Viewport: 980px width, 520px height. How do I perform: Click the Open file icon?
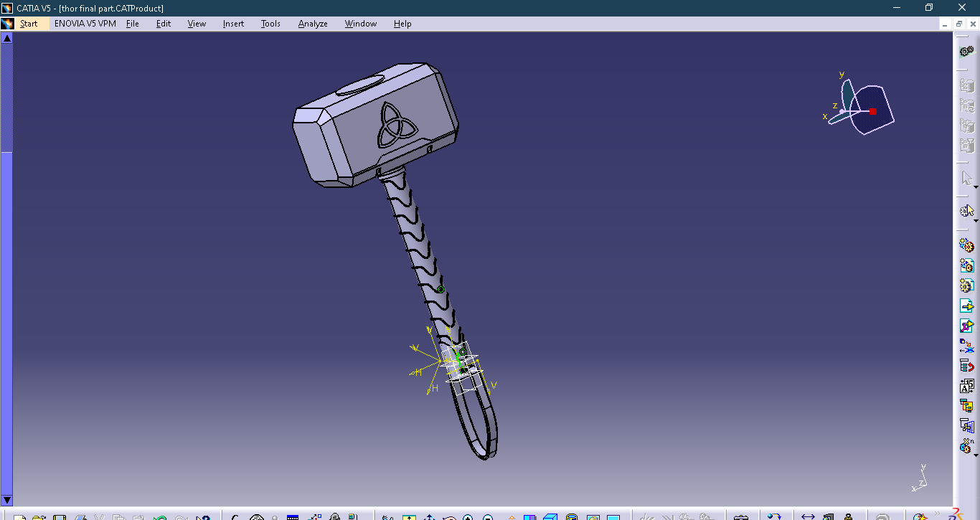[x=39, y=516]
